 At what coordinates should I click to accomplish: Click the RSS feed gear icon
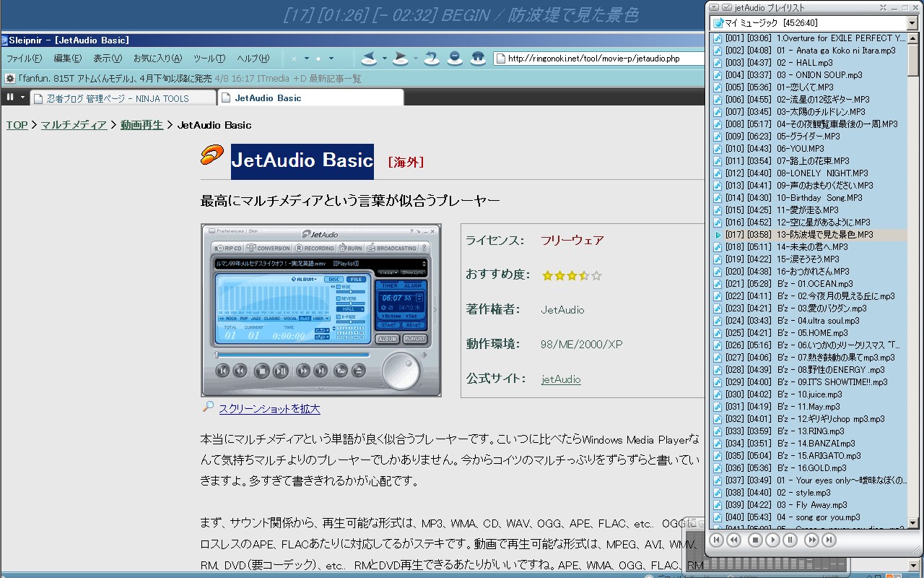(x=10, y=78)
